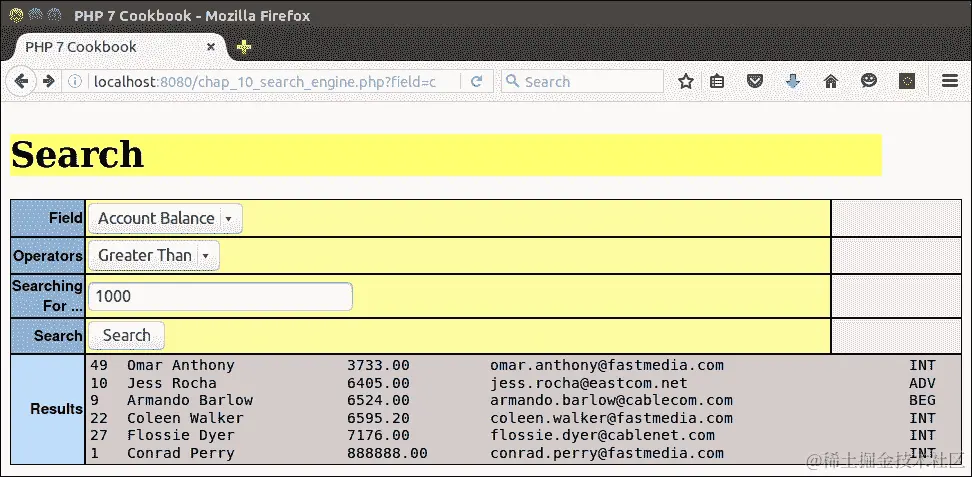
Task: Go forward with the forward arrow
Action: pos(48,81)
